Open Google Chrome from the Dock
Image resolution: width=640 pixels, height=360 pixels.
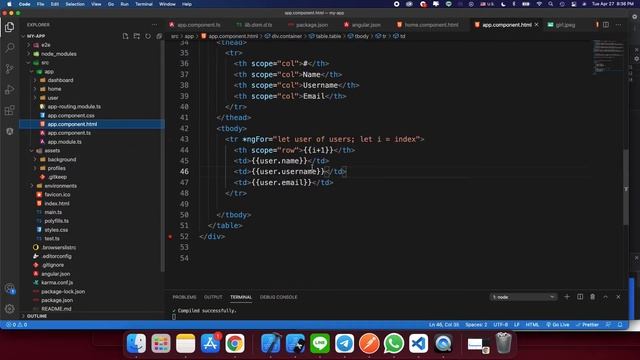235,343
